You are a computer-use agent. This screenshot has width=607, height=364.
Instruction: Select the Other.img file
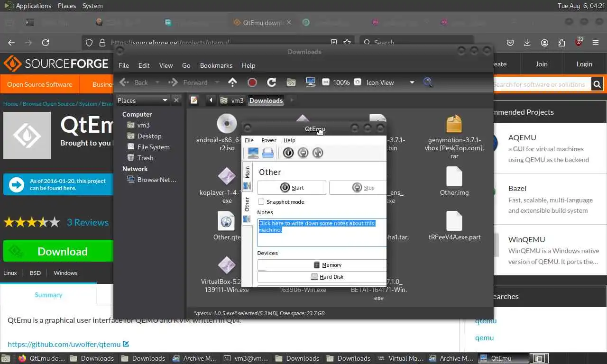tap(454, 181)
